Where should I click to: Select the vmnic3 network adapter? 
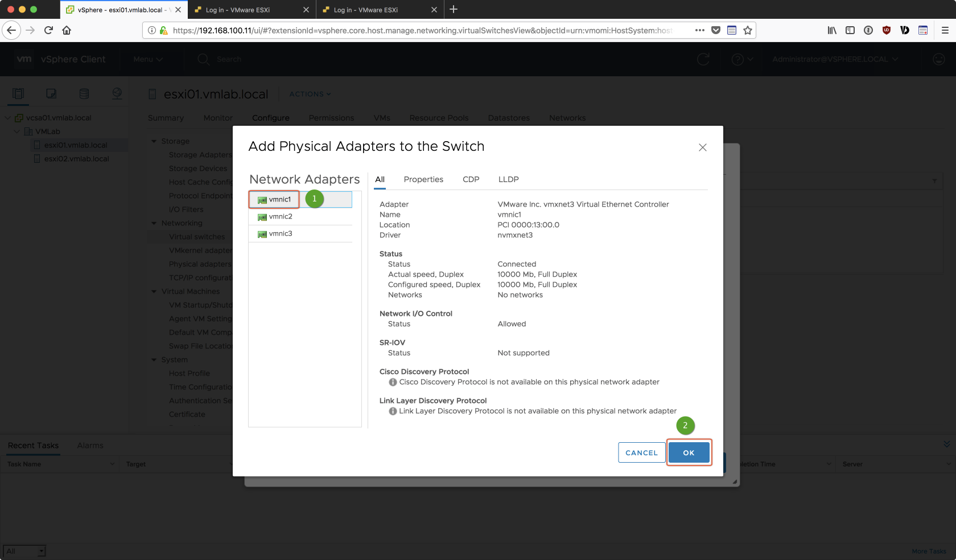coord(281,234)
